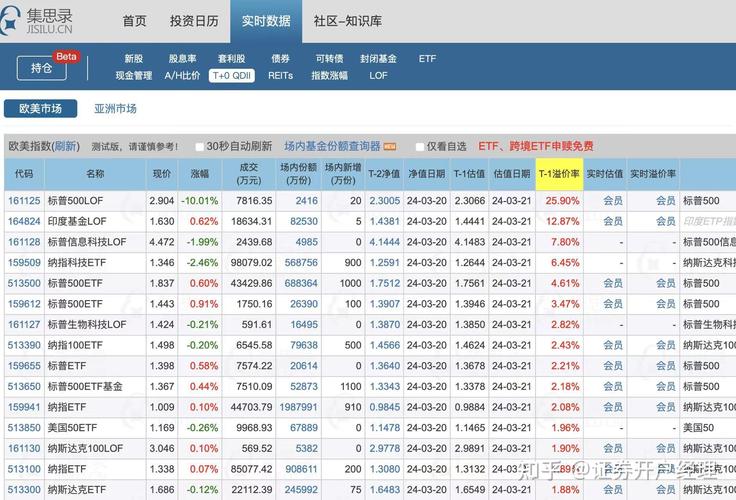Sort by the T-1估值 column header
The image size is (736, 500).
469,174
